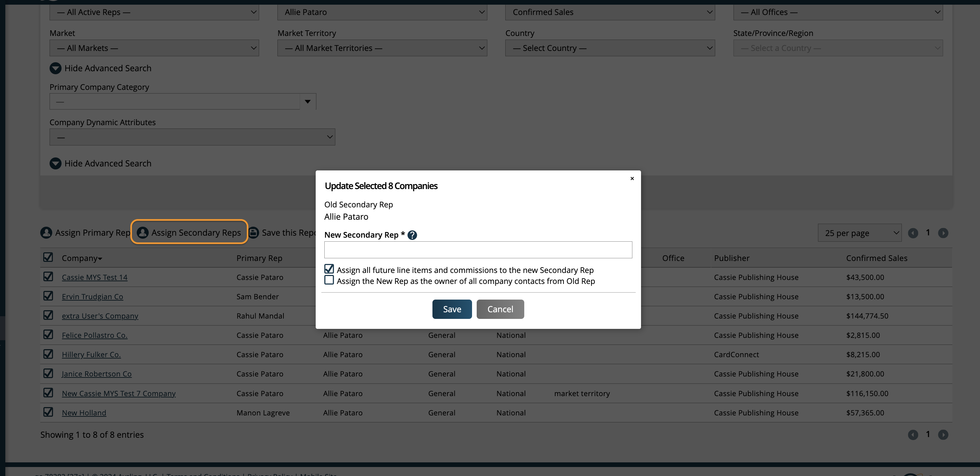Close the Update Selected Companies dialog

tap(632, 179)
